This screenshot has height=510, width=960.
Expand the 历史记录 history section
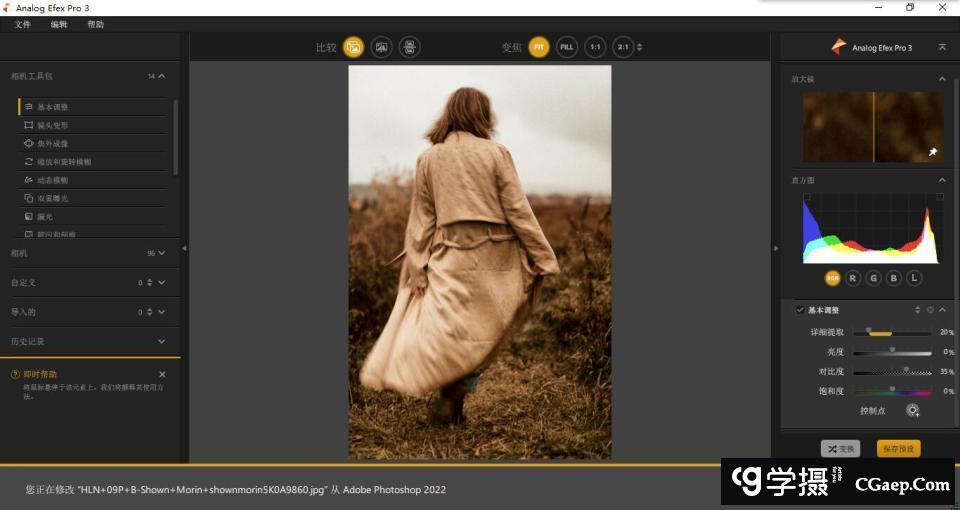(162, 341)
